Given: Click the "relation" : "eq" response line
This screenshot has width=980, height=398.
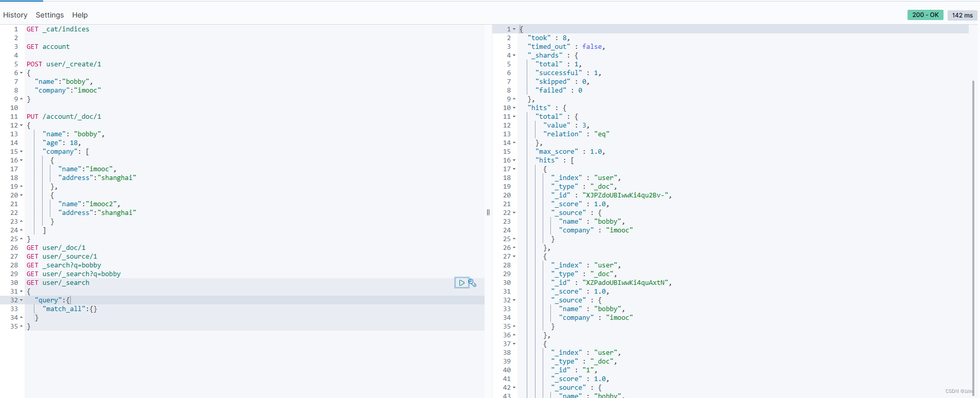Looking at the screenshot, I should pyautogui.click(x=577, y=134).
